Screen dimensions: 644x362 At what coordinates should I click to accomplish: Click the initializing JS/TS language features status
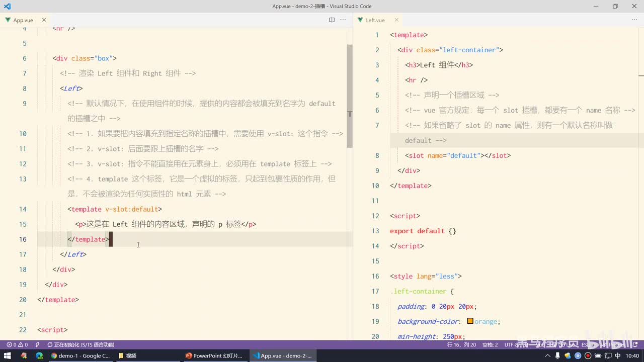[x=80, y=345]
